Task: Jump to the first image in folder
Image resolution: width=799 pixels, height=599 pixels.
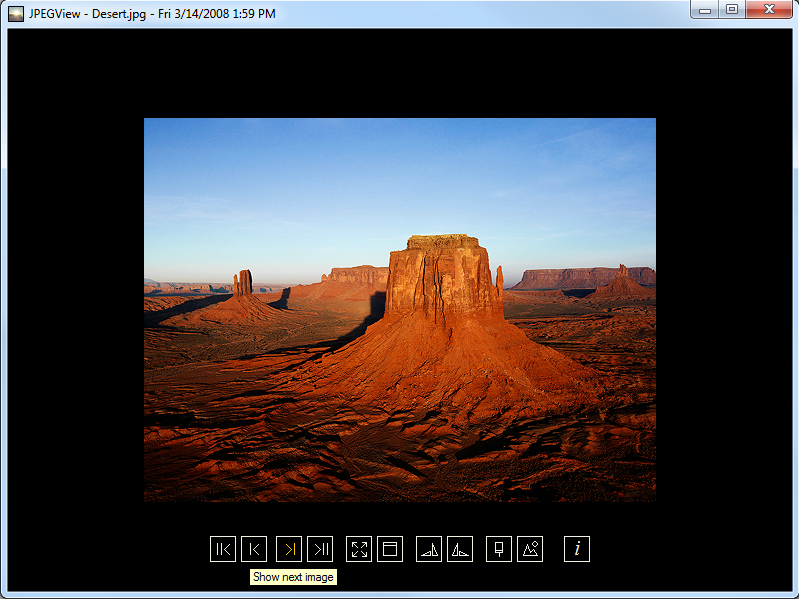Action: [223, 549]
